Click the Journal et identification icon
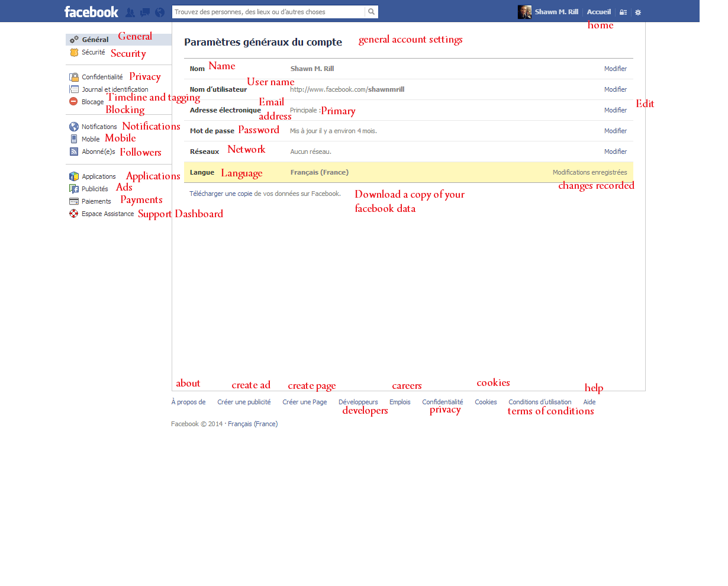 74,89
